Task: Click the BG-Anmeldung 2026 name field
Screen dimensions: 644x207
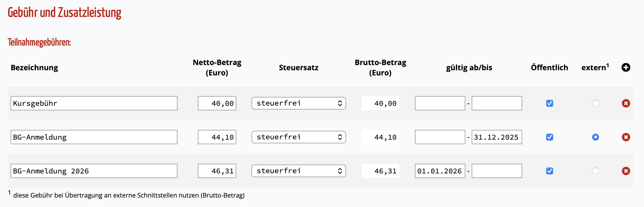Action: (x=94, y=171)
